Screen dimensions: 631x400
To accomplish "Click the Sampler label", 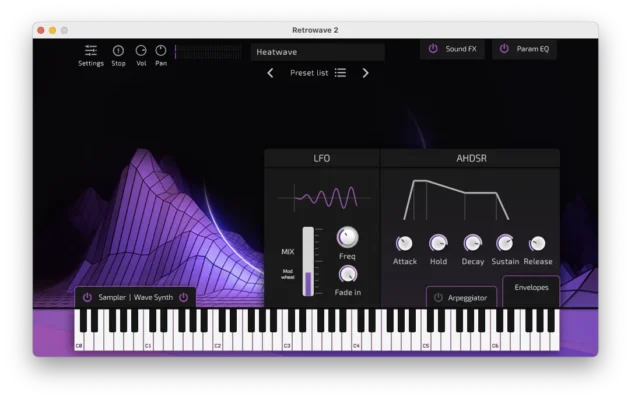I will (x=112, y=297).
